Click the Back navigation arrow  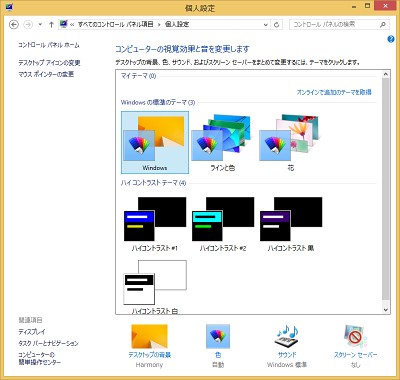coord(14,25)
